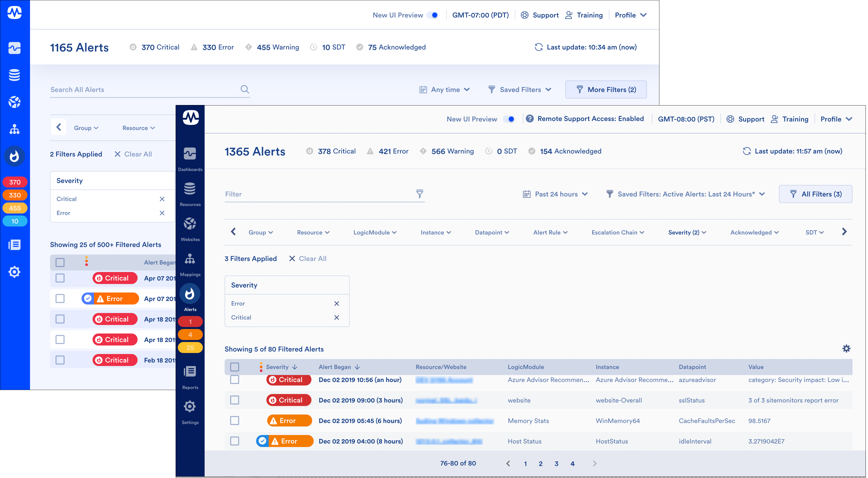
Task: Open Profile menu in the front window
Action: pos(836,119)
